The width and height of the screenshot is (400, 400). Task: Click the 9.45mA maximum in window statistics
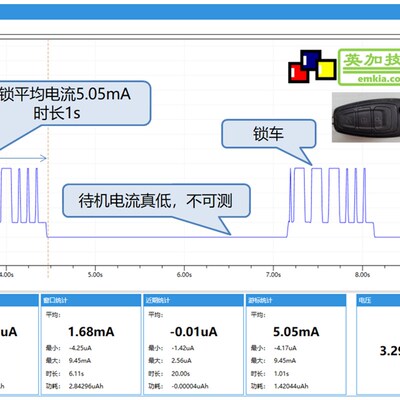coord(80,361)
